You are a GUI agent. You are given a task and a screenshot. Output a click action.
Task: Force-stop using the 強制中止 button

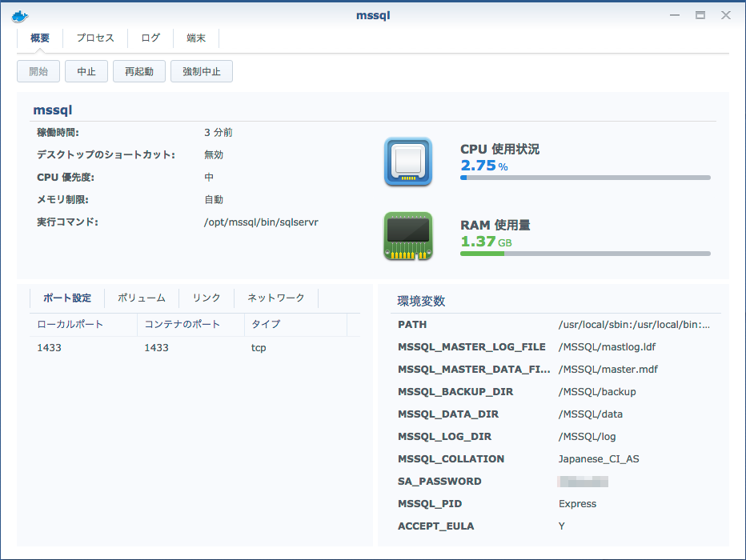(201, 70)
